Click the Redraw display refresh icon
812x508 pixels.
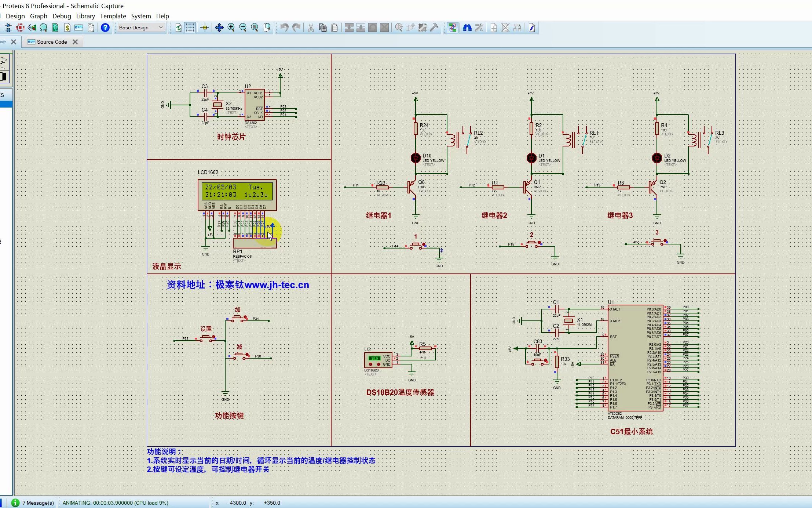point(178,28)
